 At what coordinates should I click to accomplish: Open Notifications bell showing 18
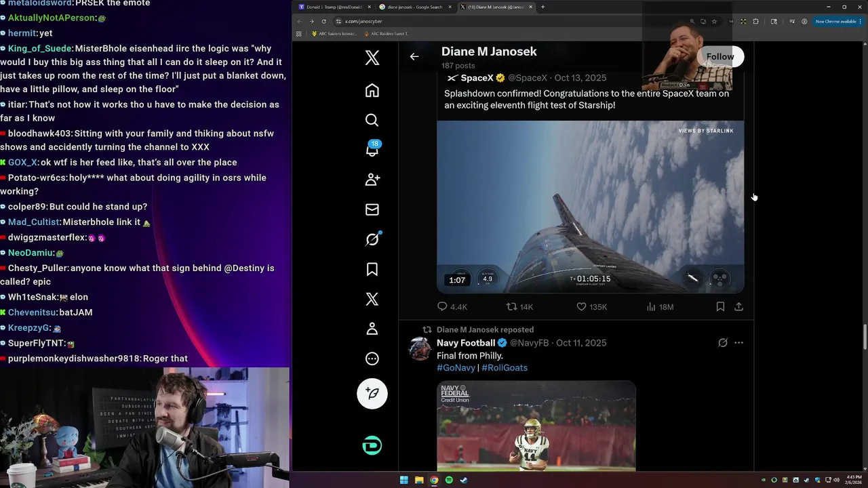click(372, 149)
